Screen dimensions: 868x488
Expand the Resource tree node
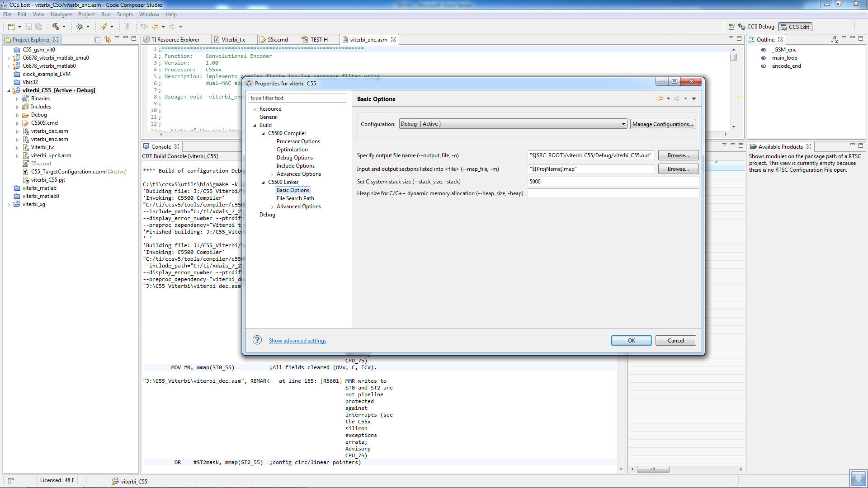(255, 109)
